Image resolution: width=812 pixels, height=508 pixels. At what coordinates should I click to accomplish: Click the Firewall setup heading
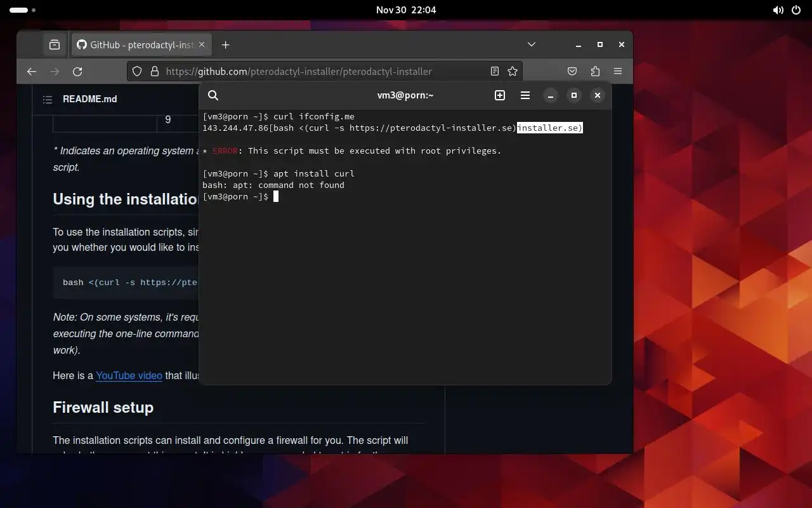(x=103, y=408)
